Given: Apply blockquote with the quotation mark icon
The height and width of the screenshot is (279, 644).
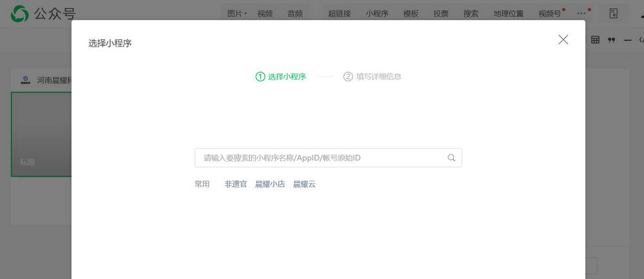Looking at the screenshot, I should point(612,40).
